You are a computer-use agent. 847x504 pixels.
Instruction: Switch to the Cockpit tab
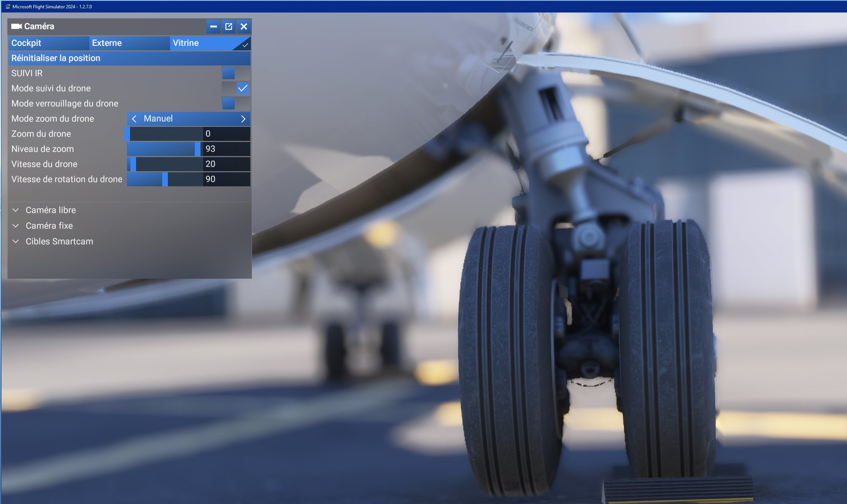pyautogui.click(x=49, y=43)
